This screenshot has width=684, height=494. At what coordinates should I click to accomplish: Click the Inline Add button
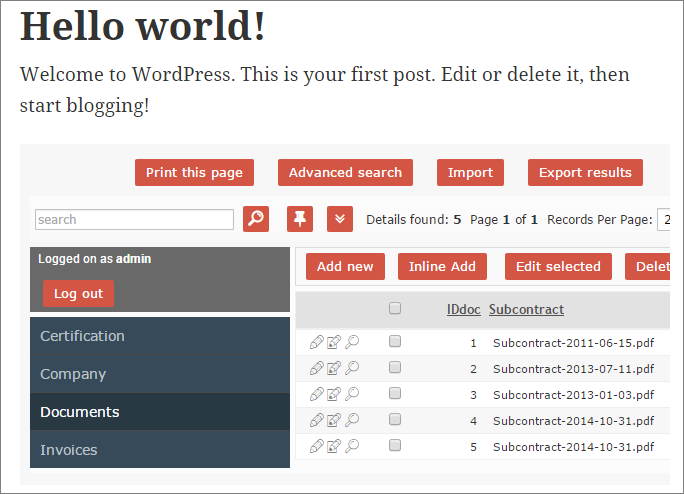442,266
